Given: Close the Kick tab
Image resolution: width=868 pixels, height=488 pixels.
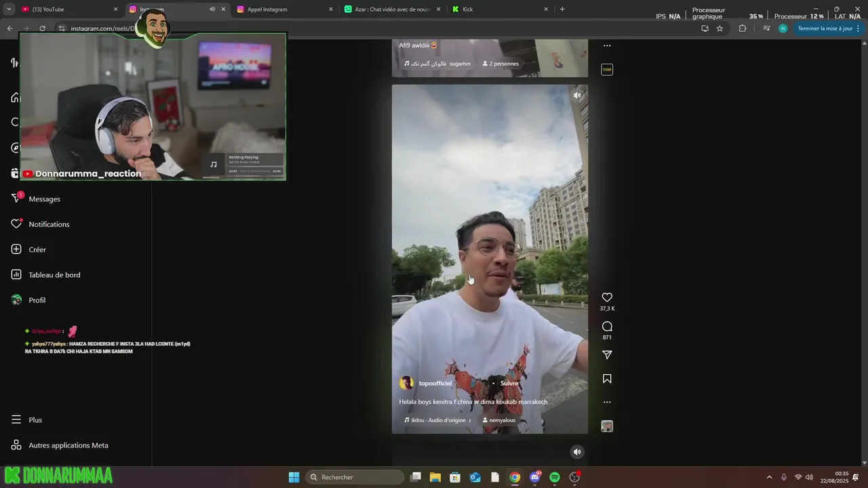Looking at the screenshot, I should [x=546, y=9].
